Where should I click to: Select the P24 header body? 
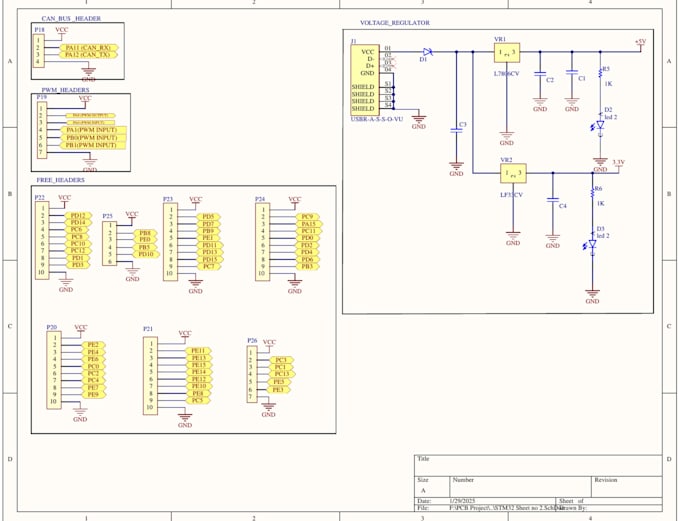tap(262, 242)
